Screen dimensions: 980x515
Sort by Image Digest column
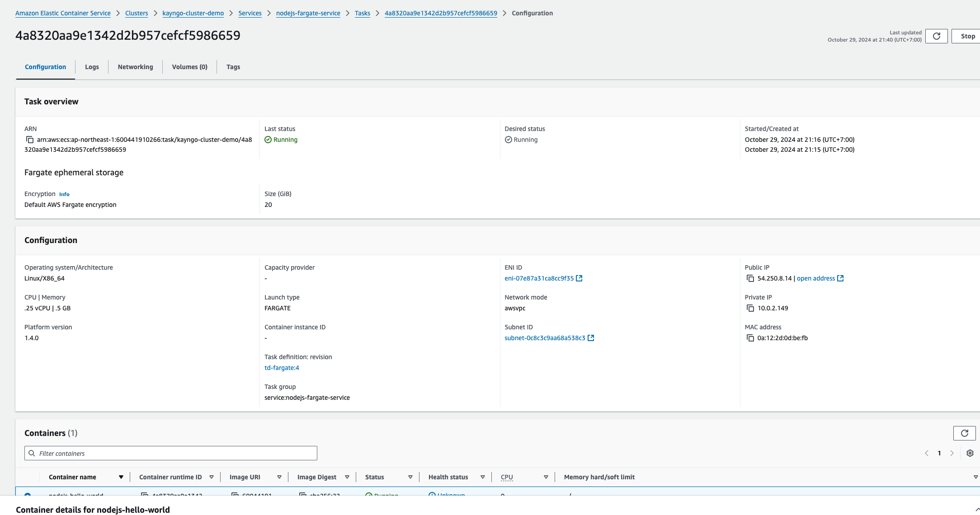click(347, 477)
